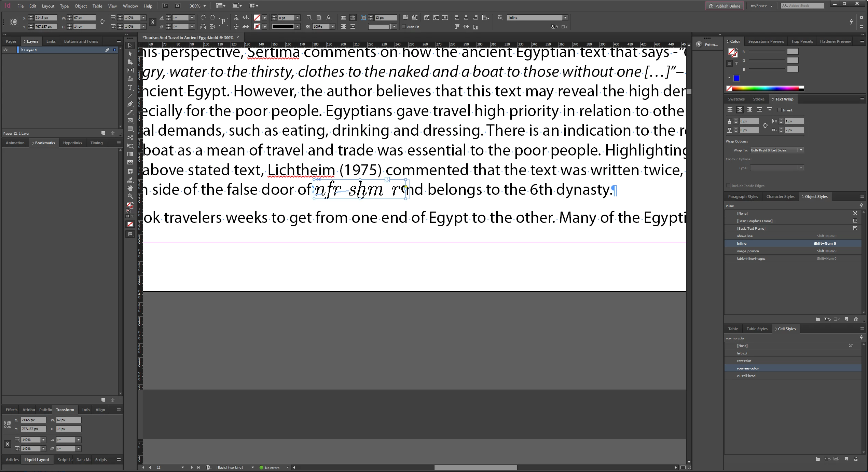The image size is (868, 472).
Task: Open the zoom level 300% dropdown
Action: pos(205,6)
